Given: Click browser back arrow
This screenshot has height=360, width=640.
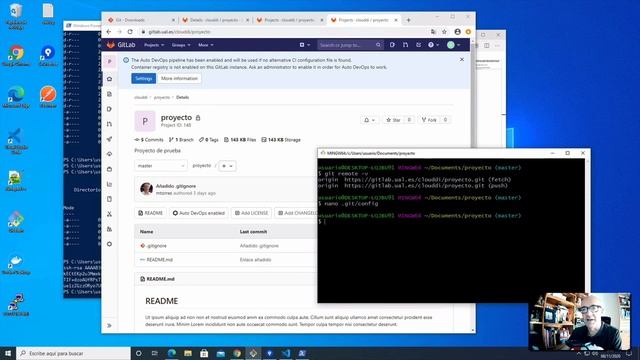Looking at the screenshot, I should point(109,32).
